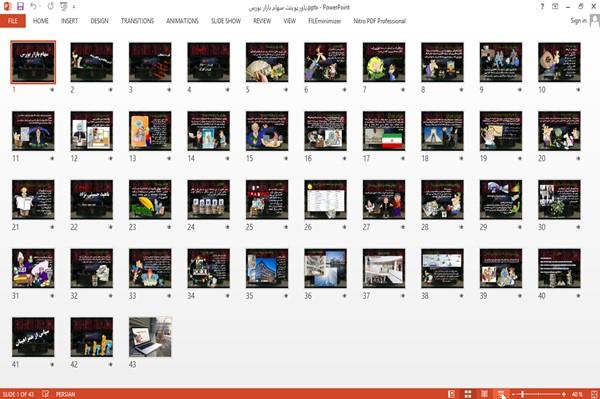The width and height of the screenshot is (600, 399).
Task: Click the Sign in link
Action: (578, 20)
